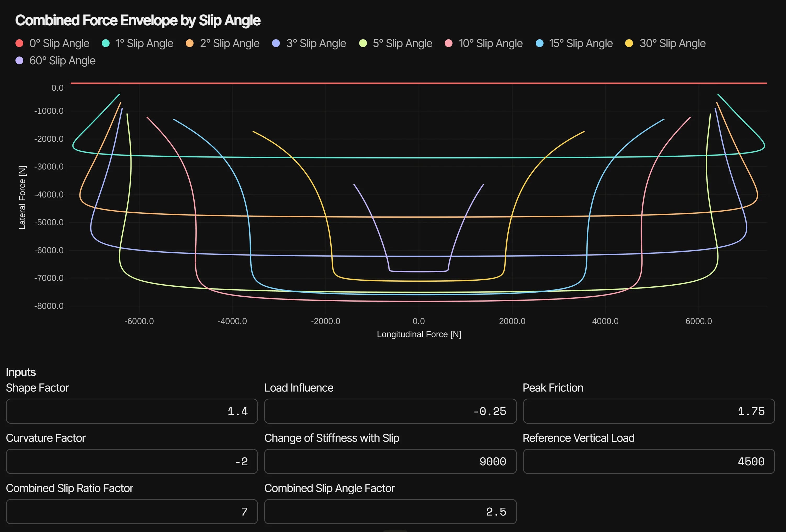Click the Combined Slip Ratio Factor field
Image resolution: width=786 pixels, height=532 pixels.
[x=132, y=512]
